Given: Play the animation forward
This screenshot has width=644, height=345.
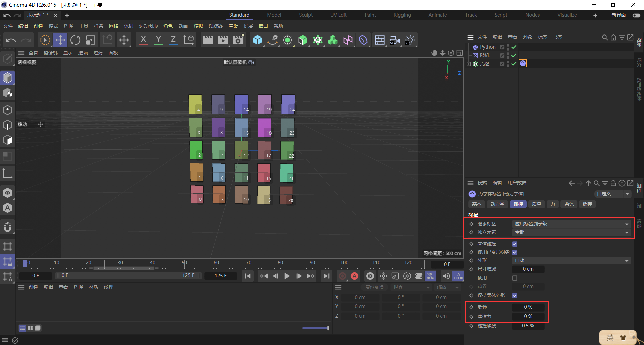Looking at the screenshot, I should 287,276.
